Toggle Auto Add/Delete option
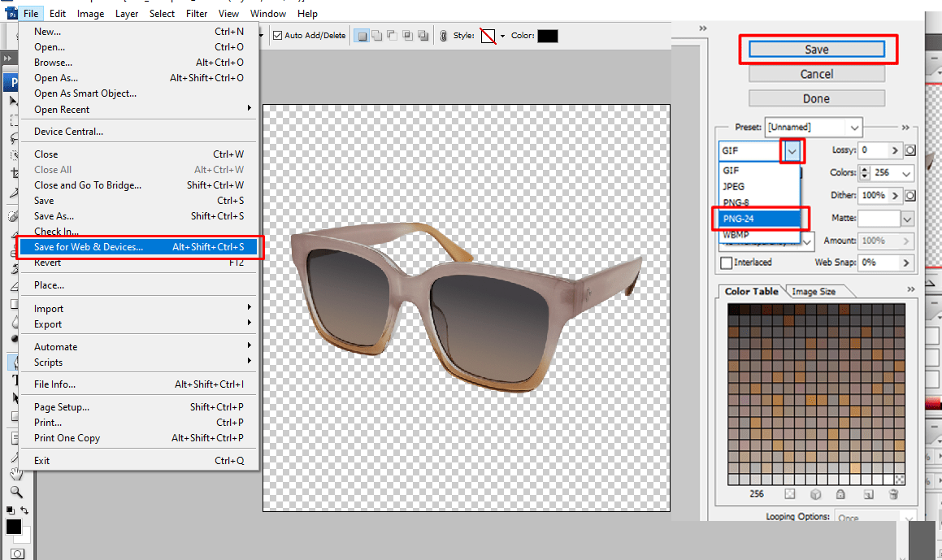This screenshot has width=942, height=560. coord(279,35)
